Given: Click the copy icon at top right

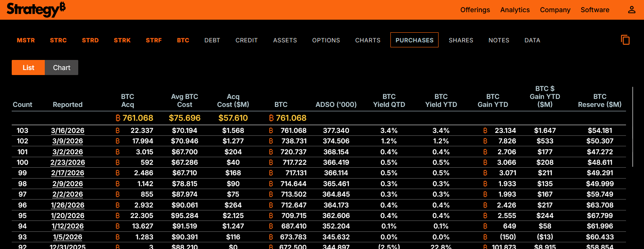Looking at the screenshot, I should pos(625,40).
